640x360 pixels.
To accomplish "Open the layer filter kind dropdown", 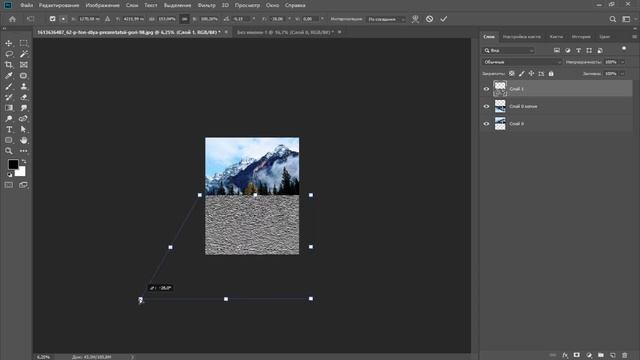I will pyautogui.click(x=509, y=50).
